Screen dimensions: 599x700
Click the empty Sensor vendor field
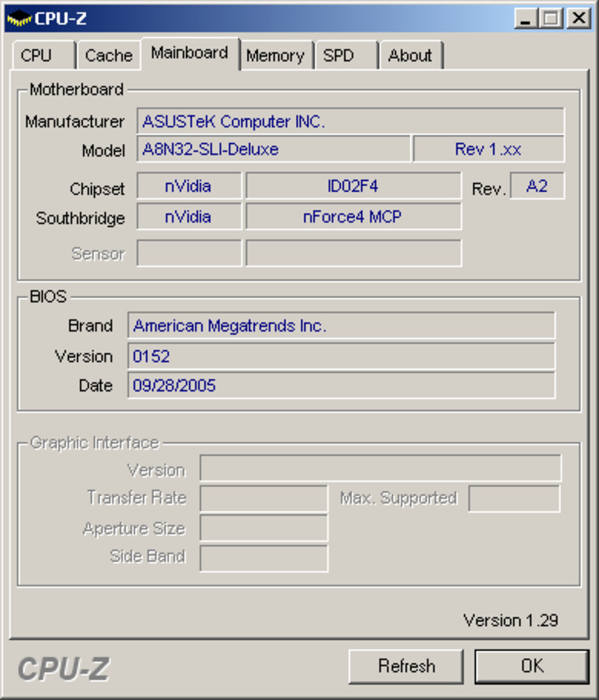coord(189,253)
